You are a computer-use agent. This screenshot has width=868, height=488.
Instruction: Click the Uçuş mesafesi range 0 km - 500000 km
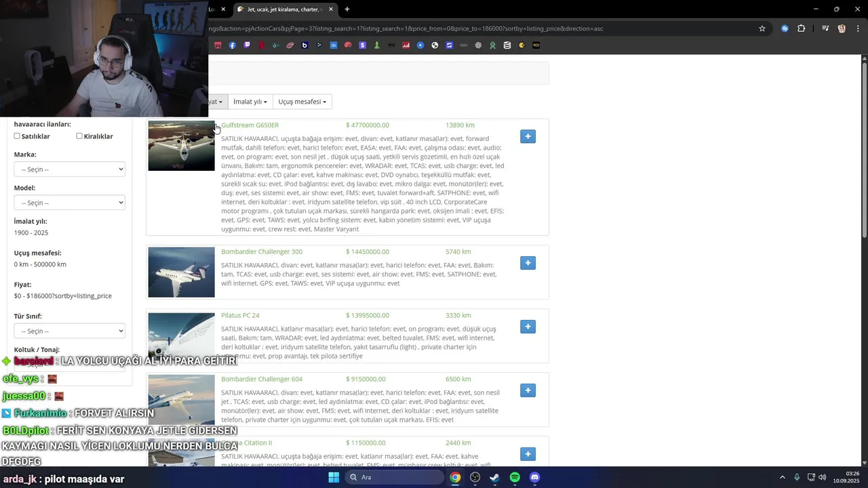(40, 264)
